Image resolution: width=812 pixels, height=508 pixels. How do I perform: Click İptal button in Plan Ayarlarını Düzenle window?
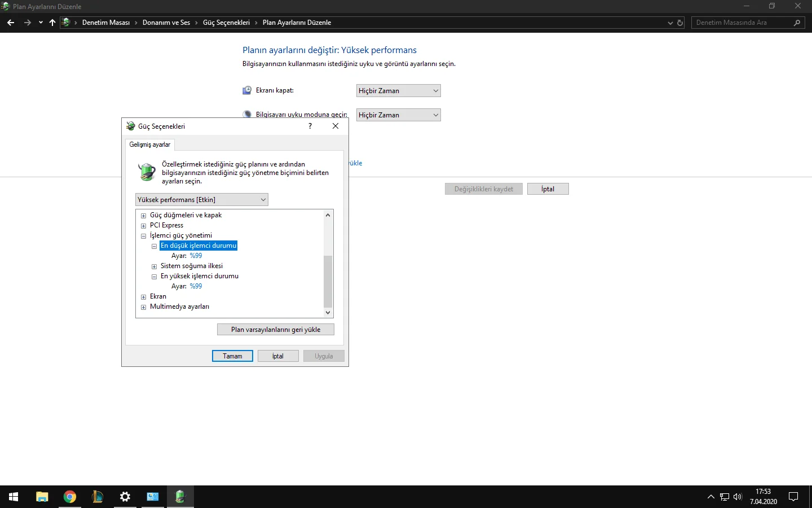548,189
